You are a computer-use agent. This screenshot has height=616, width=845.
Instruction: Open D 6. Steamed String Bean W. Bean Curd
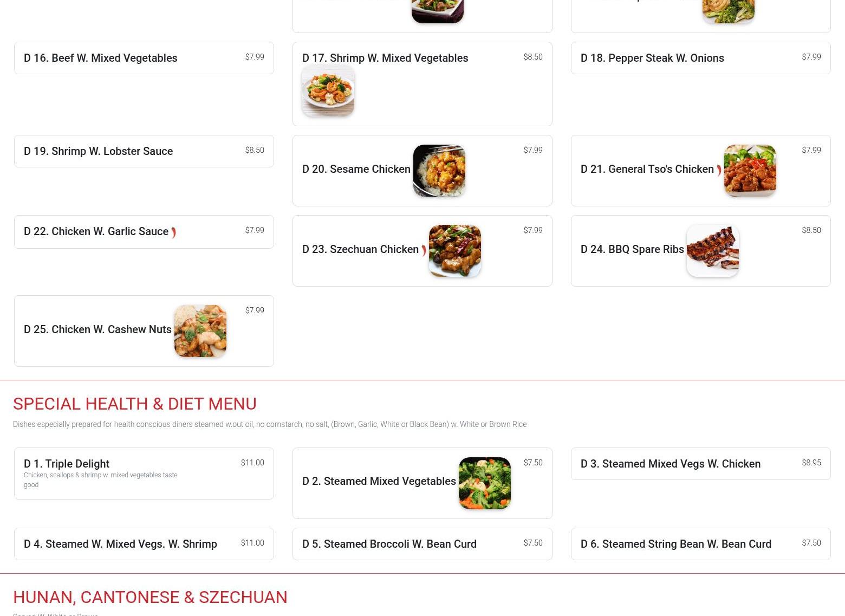(701, 544)
